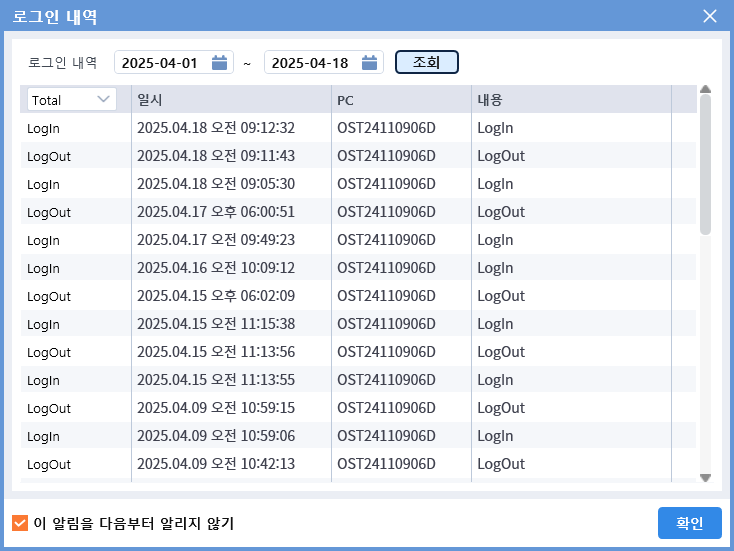Open the end date calendar picker
Screen dimensions: 734x551
point(370,63)
